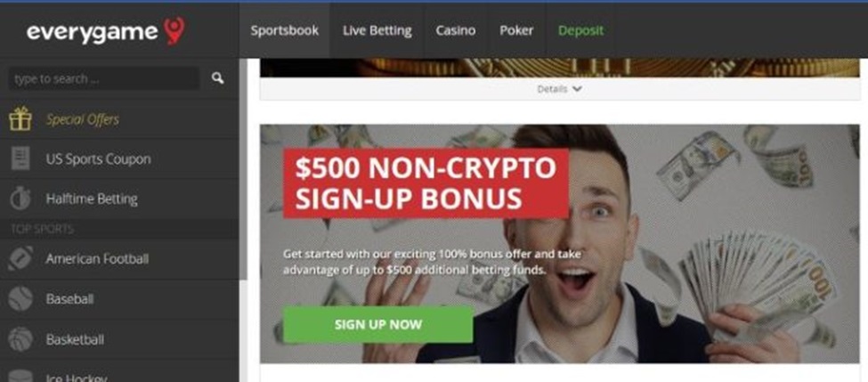Choose the Baseball icon in sidebar
The height and width of the screenshot is (382, 868).
(20, 299)
